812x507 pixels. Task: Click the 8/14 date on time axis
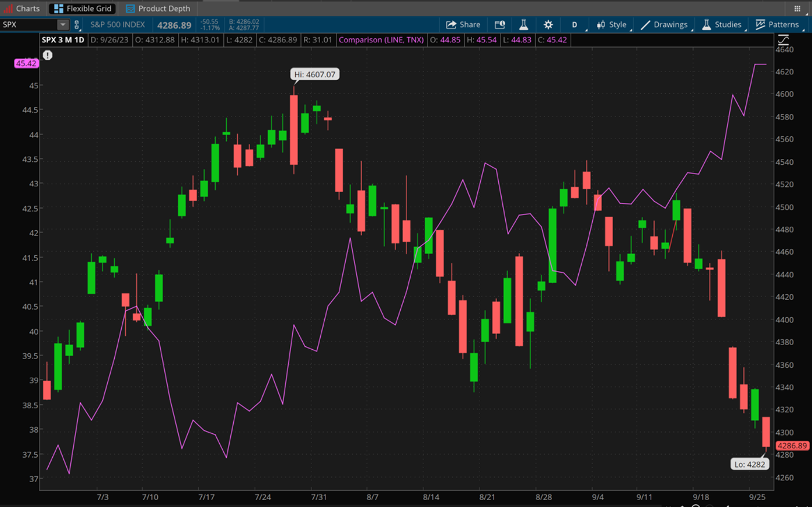[431, 497]
